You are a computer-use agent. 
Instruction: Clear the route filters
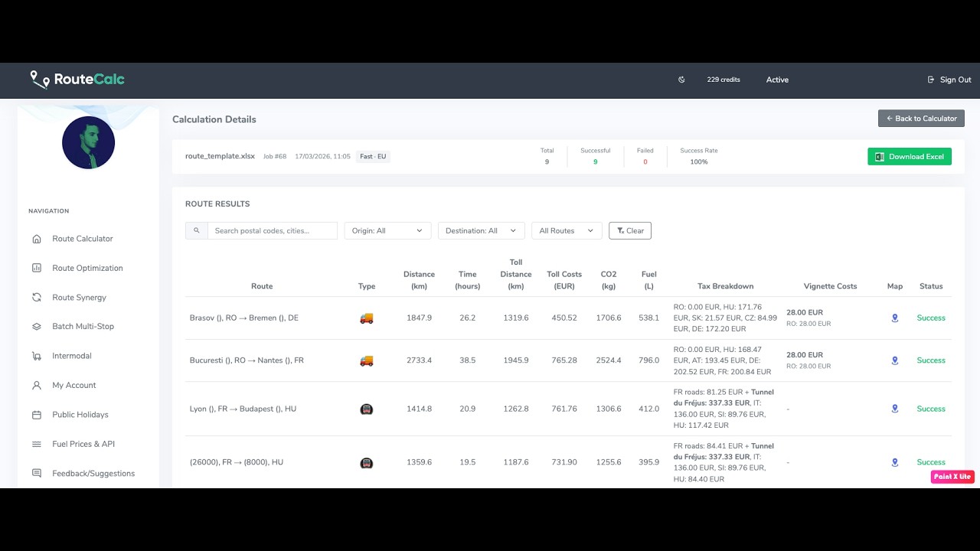tap(630, 230)
